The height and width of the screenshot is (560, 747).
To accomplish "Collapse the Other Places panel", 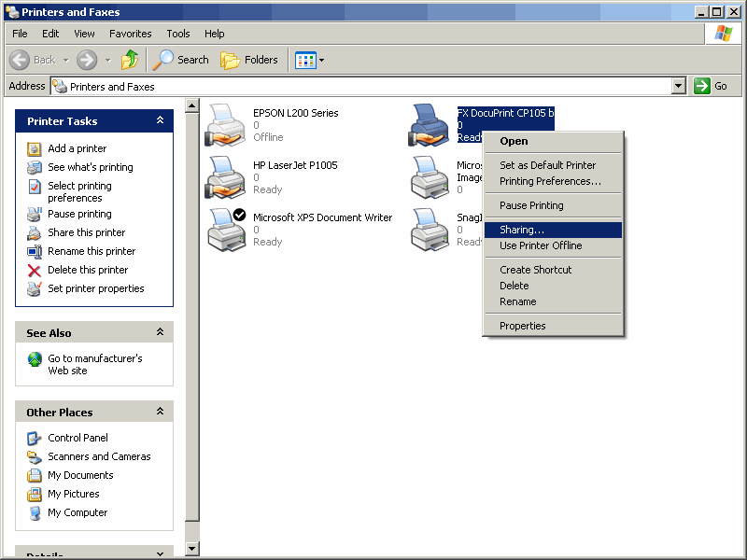I will coord(160,412).
